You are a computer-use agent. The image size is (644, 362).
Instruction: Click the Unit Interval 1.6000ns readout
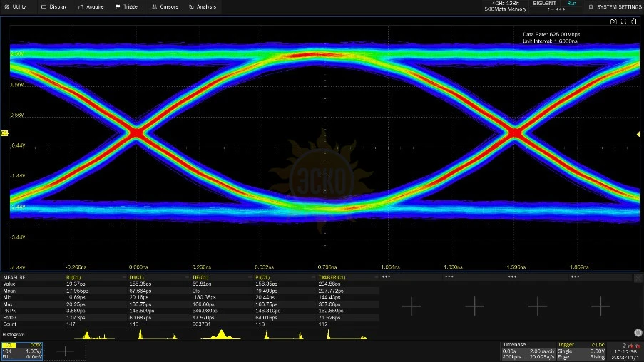[550, 41]
